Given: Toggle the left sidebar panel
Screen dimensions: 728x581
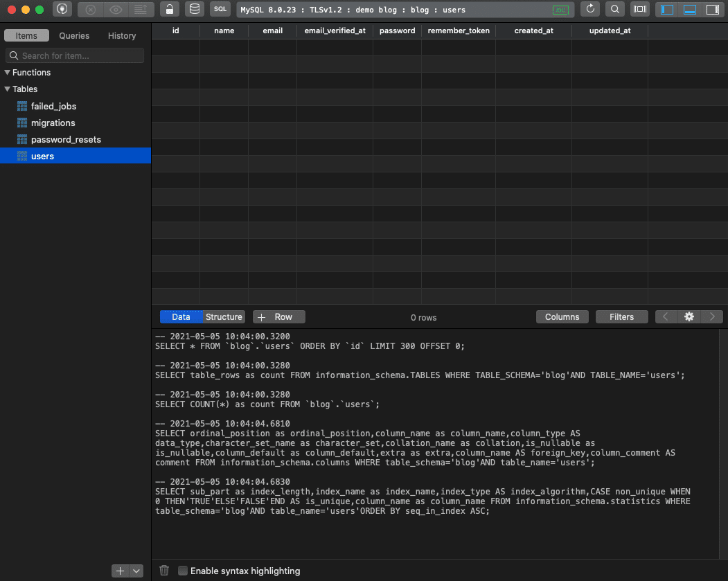Looking at the screenshot, I should tap(667, 10).
